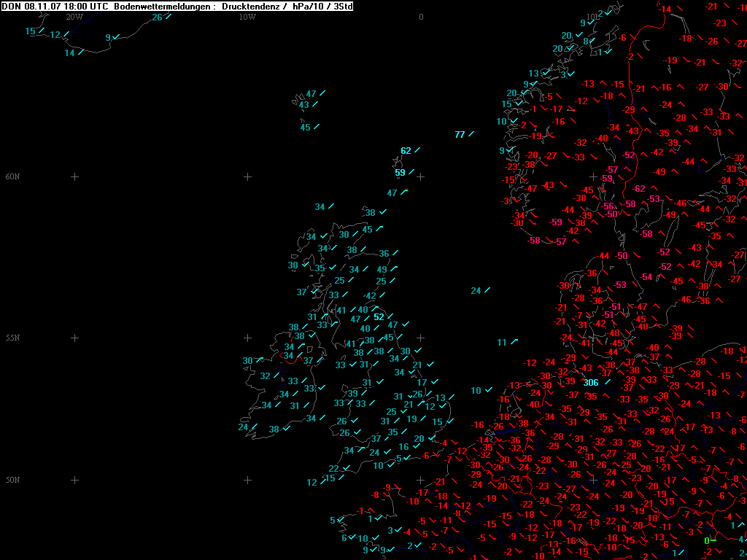Click the grid cross at 50N 10W
The width and height of the screenshot is (747, 560).
[x=247, y=480]
